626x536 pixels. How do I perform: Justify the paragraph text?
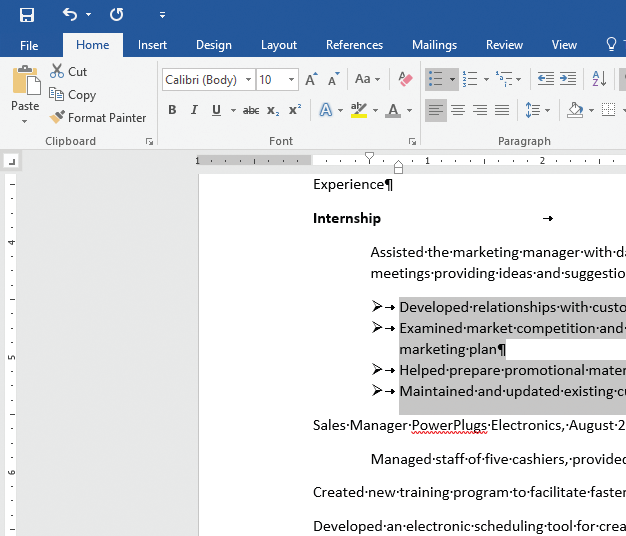[x=502, y=110]
